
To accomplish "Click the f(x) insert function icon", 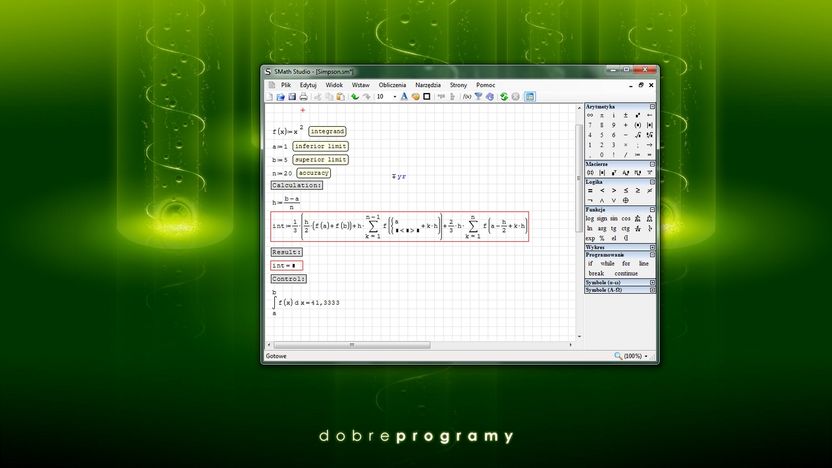I will 467,97.
